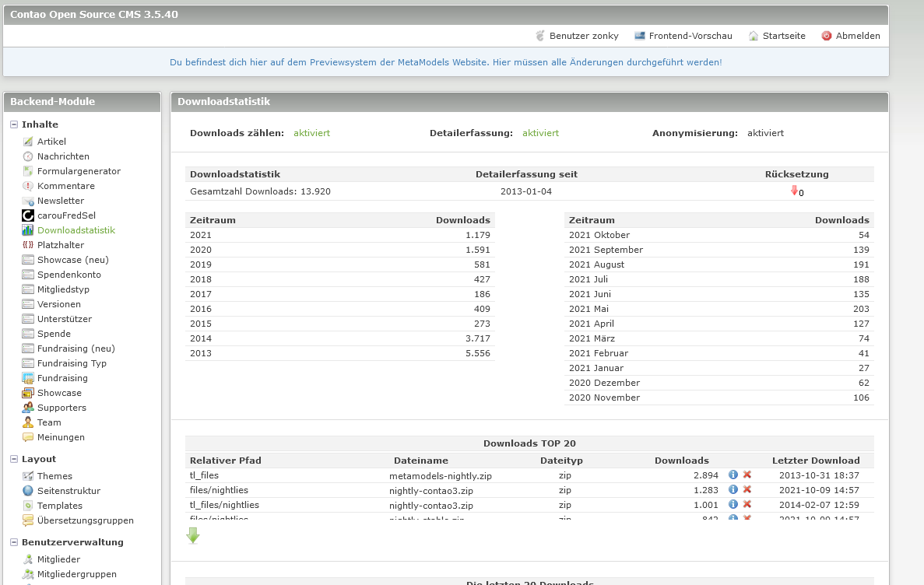Image resolution: width=924 pixels, height=585 pixels.
Task: Open Mitglieder under Benutzerverwaltung
Action: [x=58, y=559]
